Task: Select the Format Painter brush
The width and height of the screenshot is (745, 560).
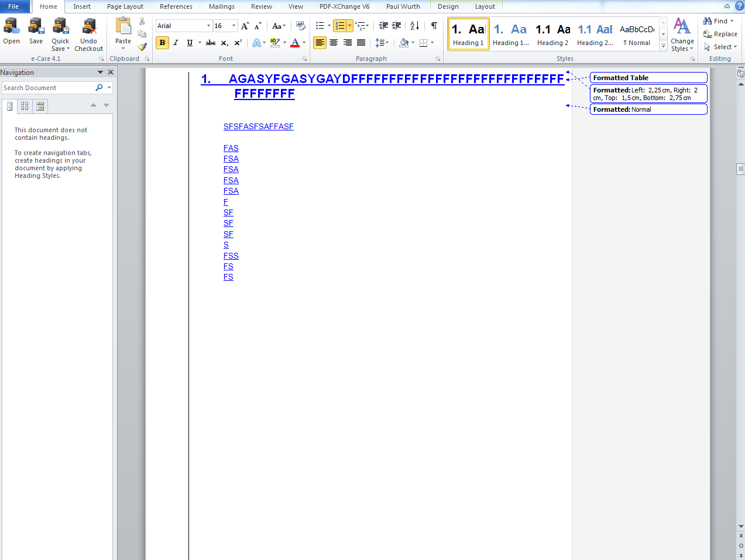Action: [x=142, y=46]
